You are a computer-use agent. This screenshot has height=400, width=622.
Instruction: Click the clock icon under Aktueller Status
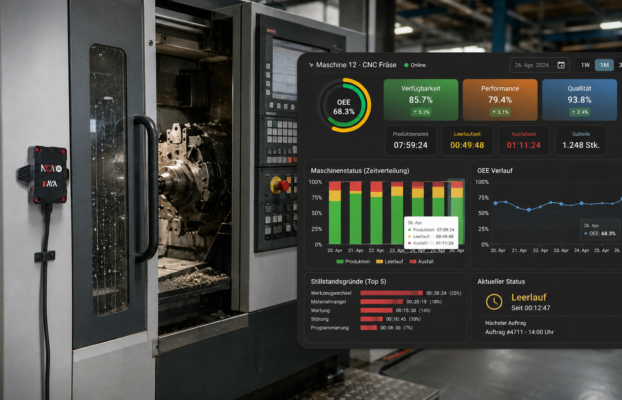tap(494, 302)
